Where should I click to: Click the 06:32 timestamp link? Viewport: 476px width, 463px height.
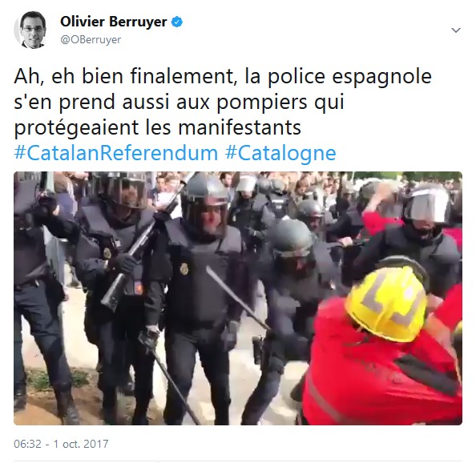pyautogui.click(x=27, y=444)
